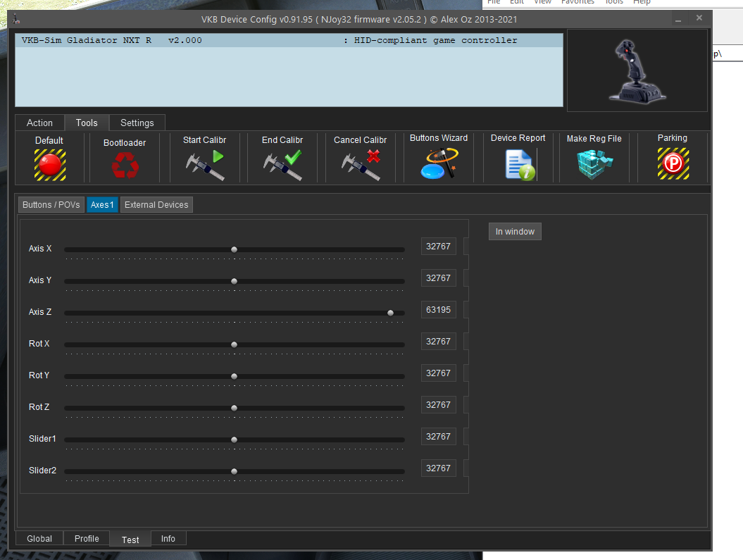The height and width of the screenshot is (560, 743).
Task: Switch to the Action tab
Action: click(x=40, y=123)
